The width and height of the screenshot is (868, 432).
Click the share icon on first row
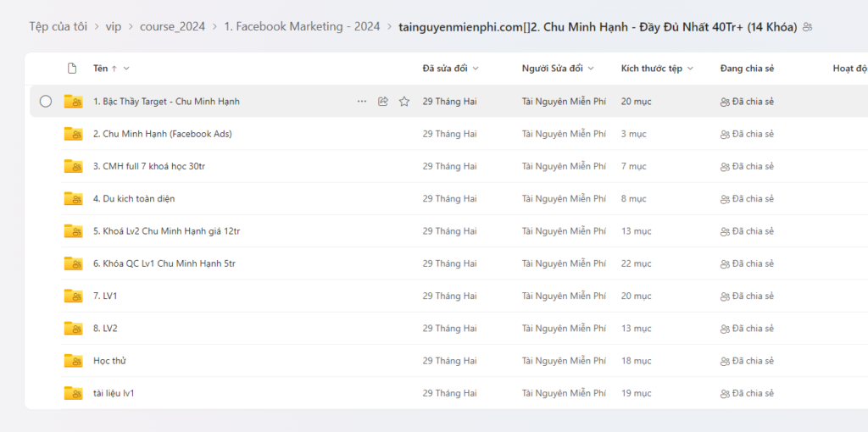(383, 102)
